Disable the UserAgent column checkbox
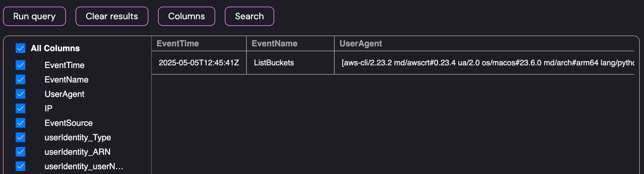 20,94
